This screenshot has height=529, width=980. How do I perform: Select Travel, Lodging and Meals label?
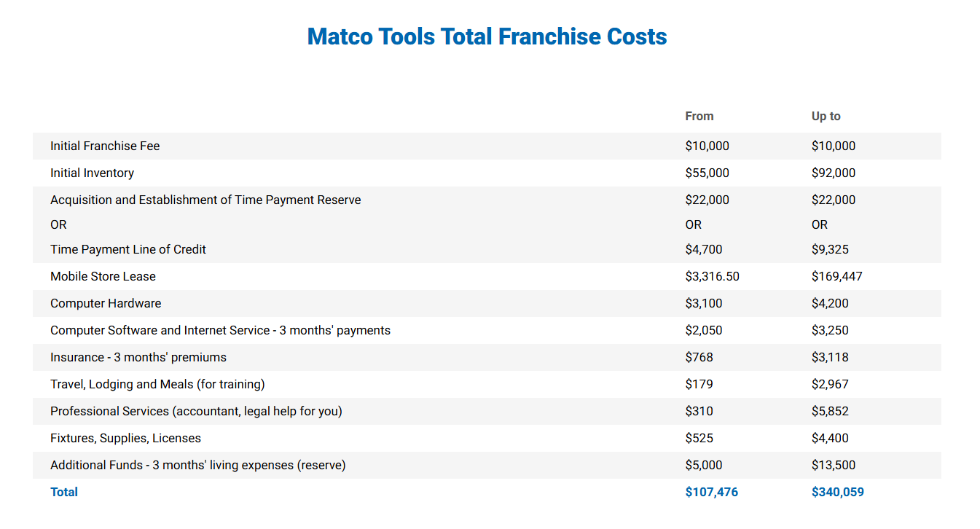tap(157, 384)
